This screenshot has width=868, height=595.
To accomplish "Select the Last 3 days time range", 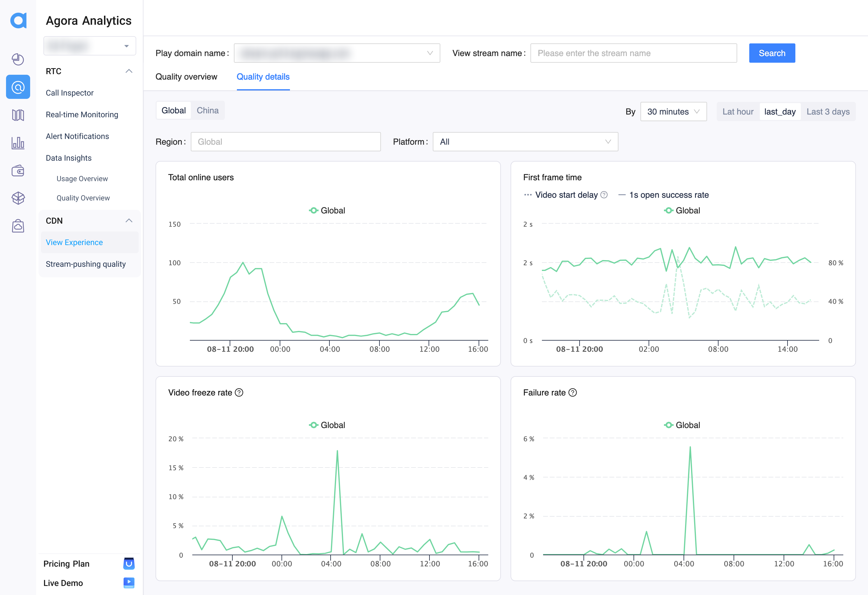I will pos(828,111).
